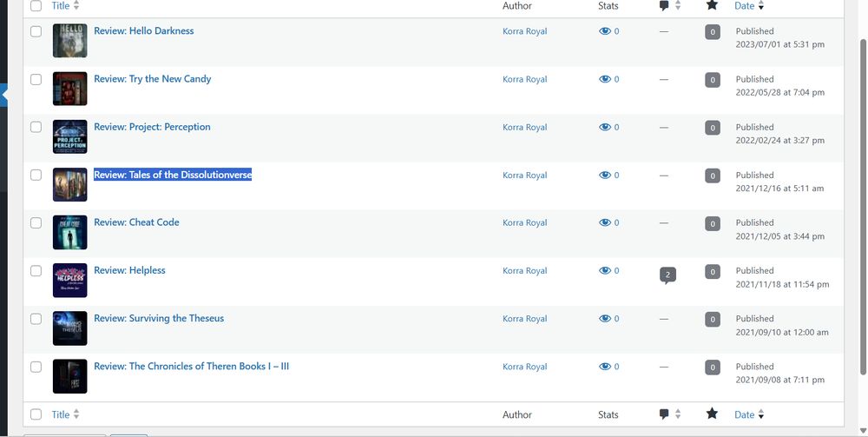The width and height of the screenshot is (868, 437).
Task: Open stats eye icon for Cheat Code
Action: [604, 222]
